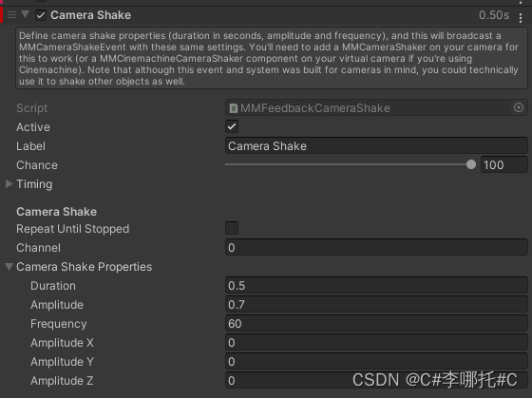Click the Amplitude field showing 0.7
The image size is (532, 398).
point(376,304)
